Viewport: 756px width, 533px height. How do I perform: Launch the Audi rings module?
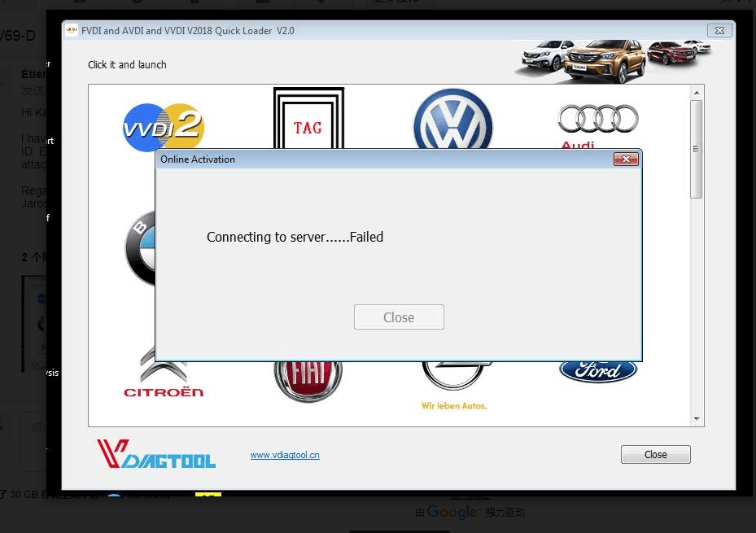[598, 125]
